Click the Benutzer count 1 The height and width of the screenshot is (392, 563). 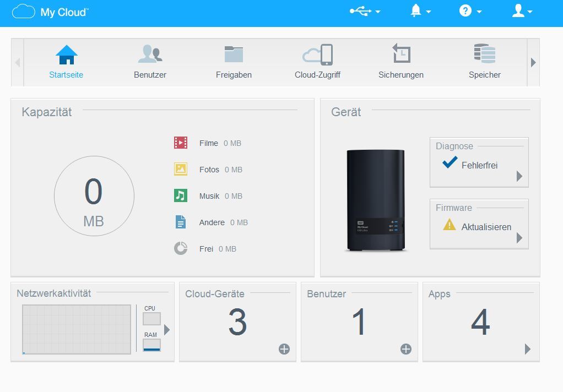click(359, 322)
